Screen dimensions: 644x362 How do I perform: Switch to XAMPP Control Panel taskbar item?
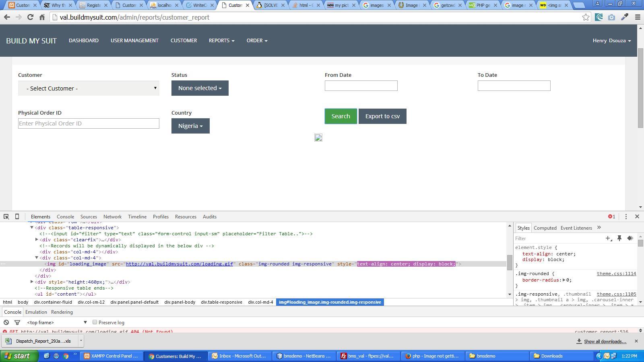(x=111, y=356)
